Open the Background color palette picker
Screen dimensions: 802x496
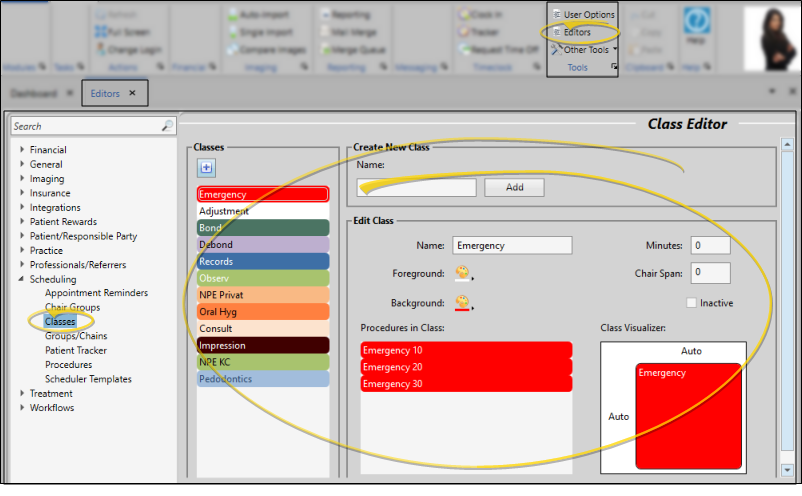tap(462, 302)
